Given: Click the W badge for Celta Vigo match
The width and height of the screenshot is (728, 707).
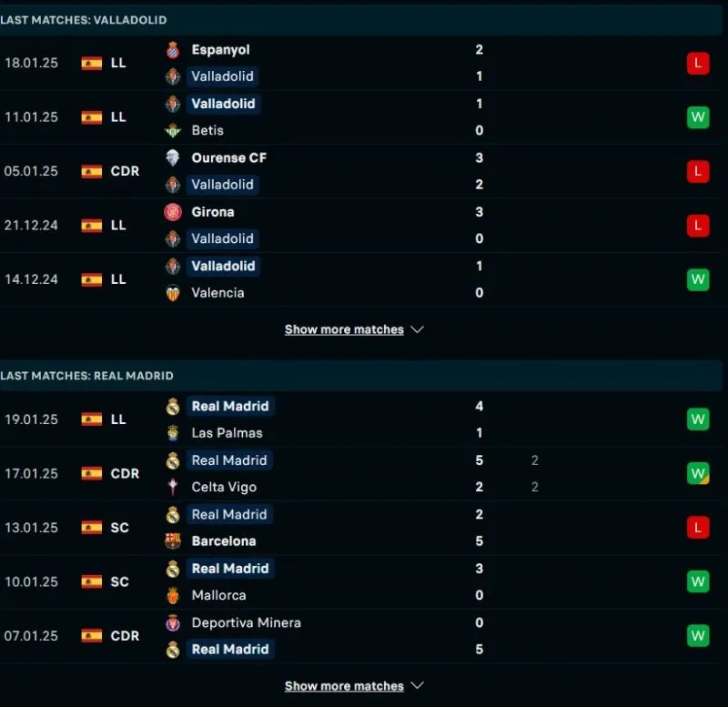Looking at the screenshot, I should (x=698, y=473).
